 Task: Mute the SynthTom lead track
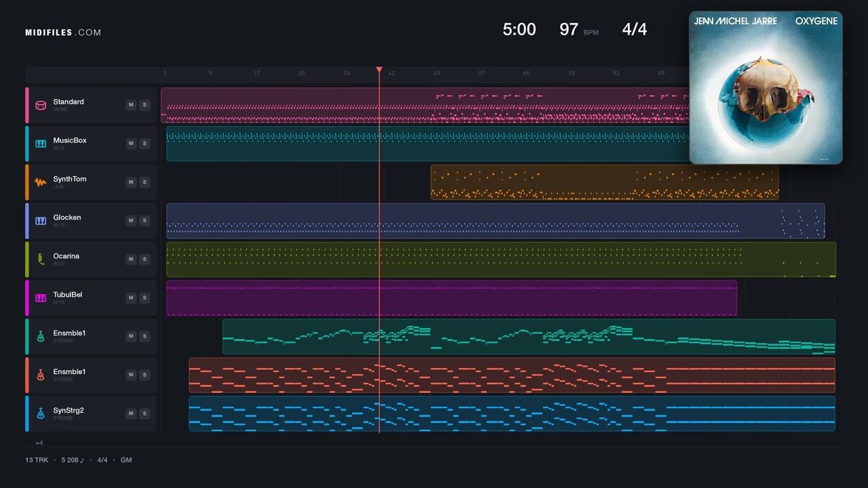coord(131,182)
